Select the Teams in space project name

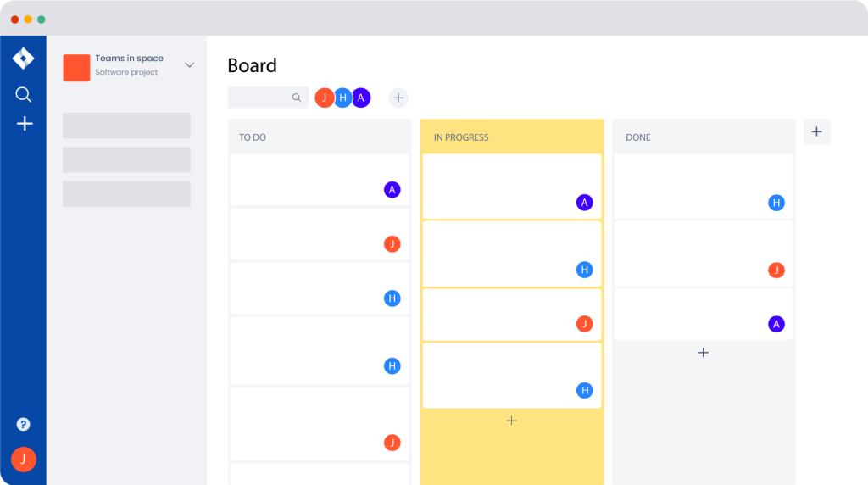129,59
